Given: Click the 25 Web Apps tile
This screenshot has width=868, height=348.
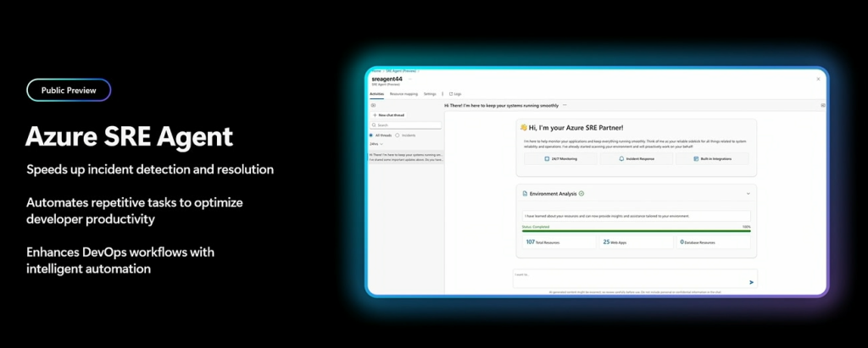Looking at the screenshot, I should point(636,242).
